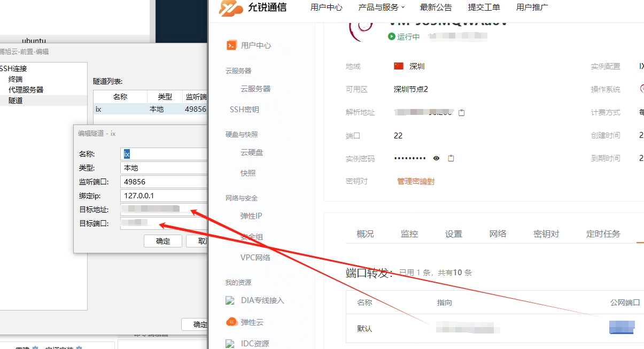The image size is (644, 349).
Task: Click the 公网端口 column header
Action: (625, 303)
